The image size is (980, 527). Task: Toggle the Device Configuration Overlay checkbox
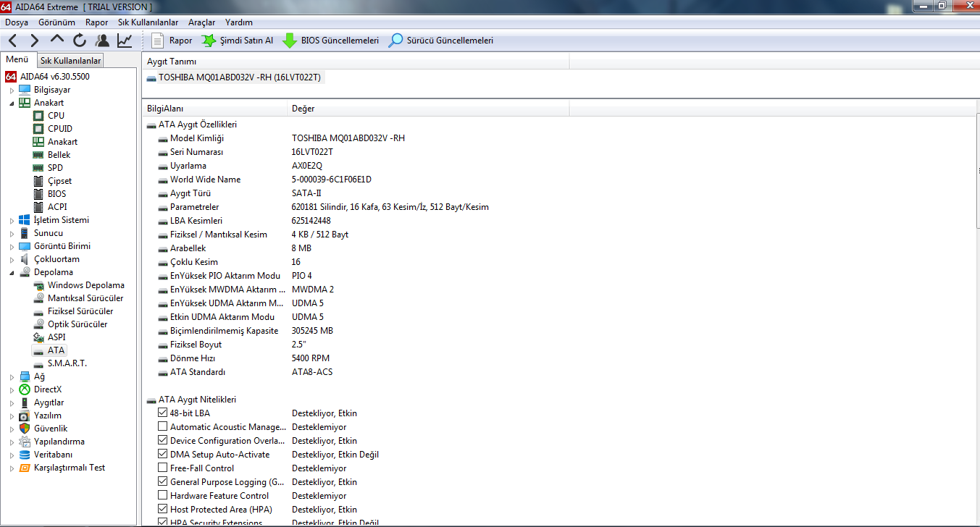tap(162, 441)
